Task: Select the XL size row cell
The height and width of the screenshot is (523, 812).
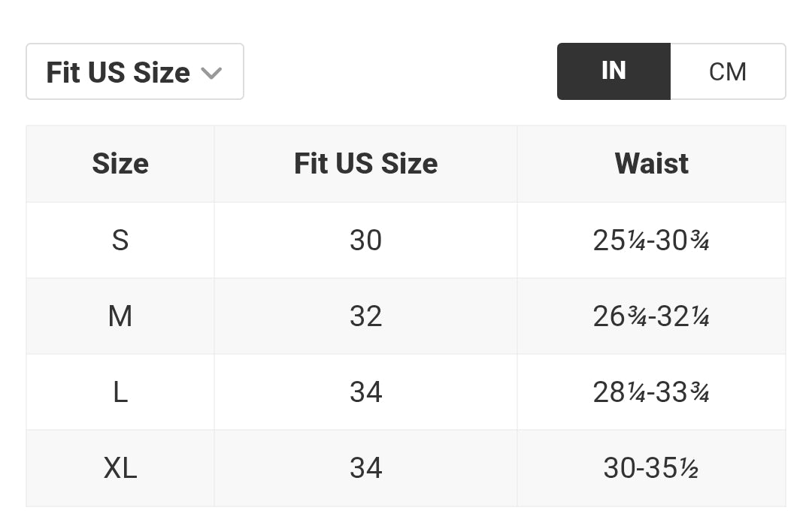Action: pyautogui.click(x=120, y=468)
